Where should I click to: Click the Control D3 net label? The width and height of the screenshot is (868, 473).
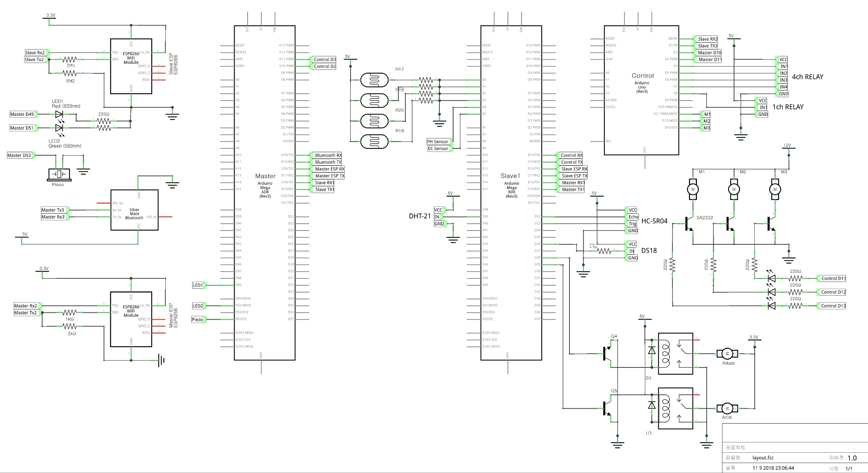[x=323, y=60]
